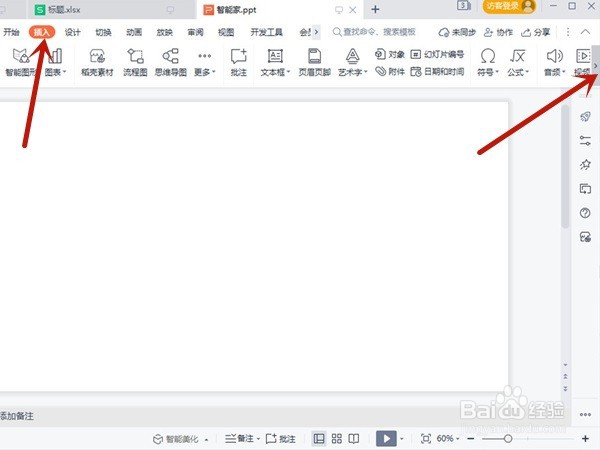Viewport: 600px width, 450px height.
Task: Open 稻壳素材 materials library
Action: click(97, 62)
